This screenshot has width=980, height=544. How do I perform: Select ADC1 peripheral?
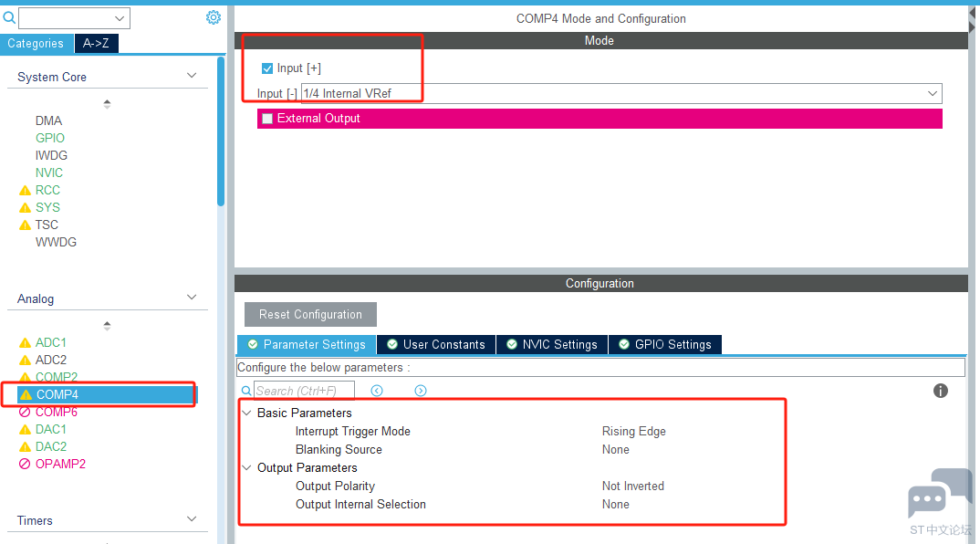click(50, 342)
